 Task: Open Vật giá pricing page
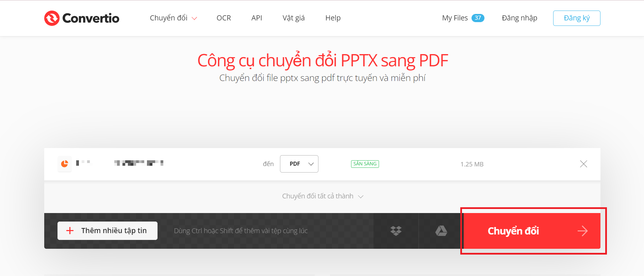(294, 18)
